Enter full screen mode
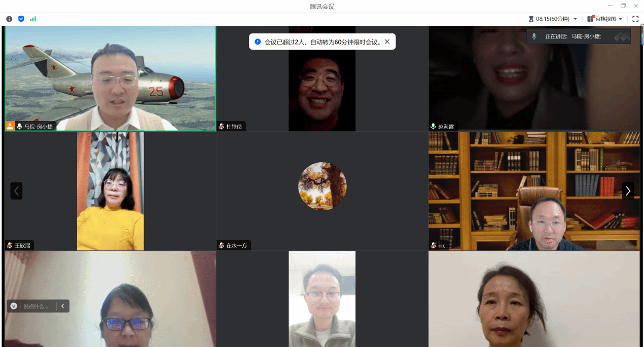This screenshot has height=347, width=644. [635, 19]
